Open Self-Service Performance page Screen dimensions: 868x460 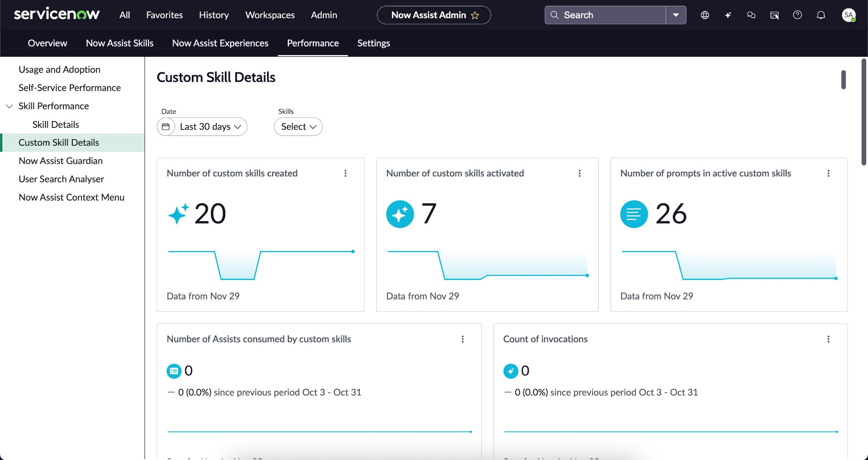(69, 88)
